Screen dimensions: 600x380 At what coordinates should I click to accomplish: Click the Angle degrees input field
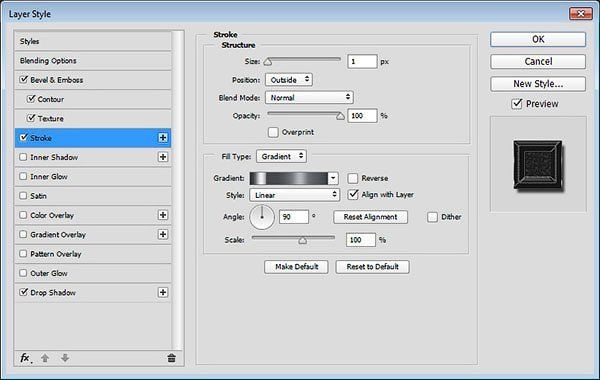[294, 217]
